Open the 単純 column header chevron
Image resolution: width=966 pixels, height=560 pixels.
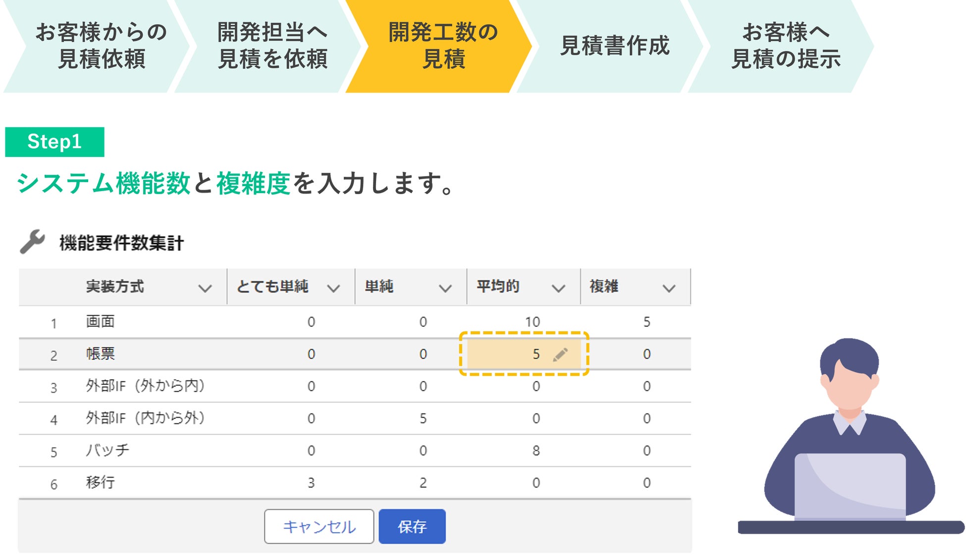tap(445, 288)
